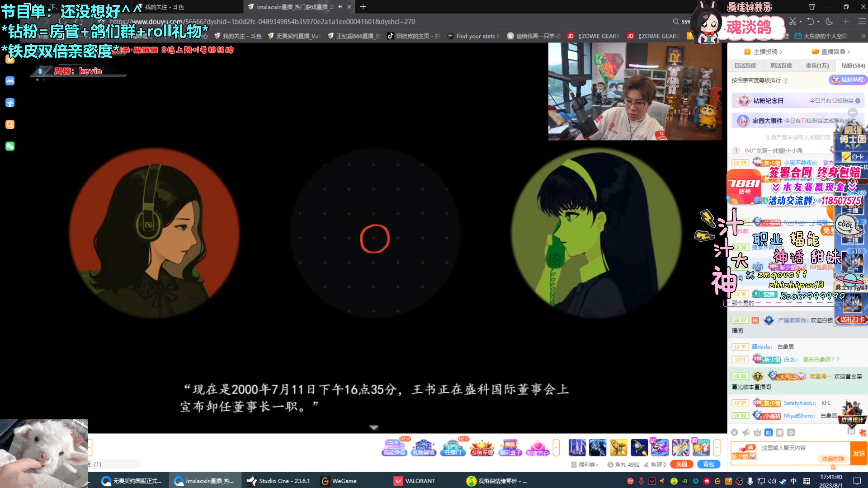Click the 办卡 button on the banner
The image size is (868, 488).
coord(853,156)
